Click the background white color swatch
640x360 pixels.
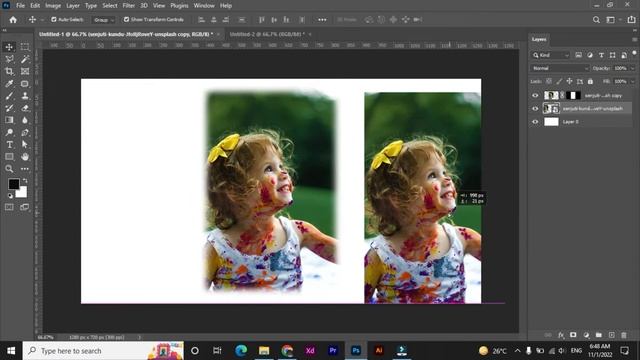click(x=22, y=193)
